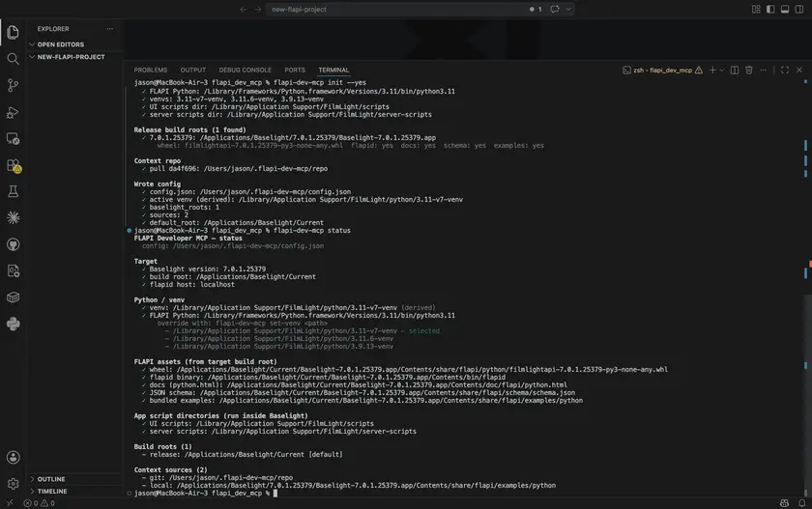
Task: Open the Explorer view in the activity bar
Action: click(13, 32)
